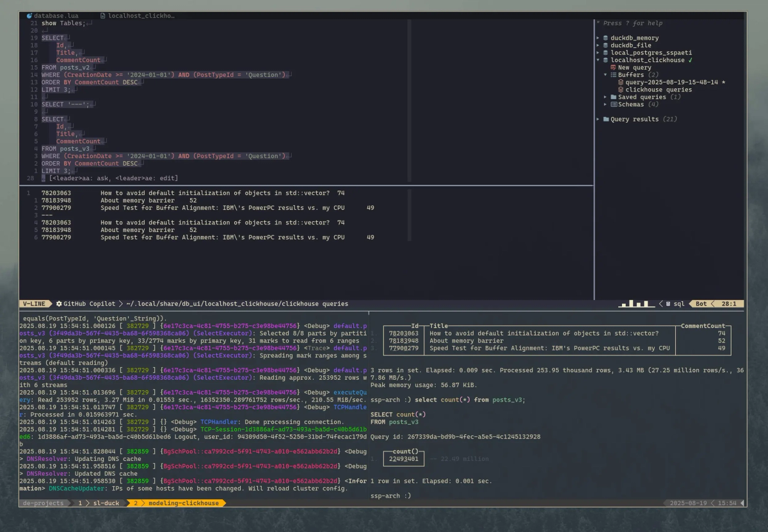This screenshot has height=532, width=768.
Task: Collapse the localhost_clickhouse connection arrow
Action: pyautogui.click(x=598, y=60)
